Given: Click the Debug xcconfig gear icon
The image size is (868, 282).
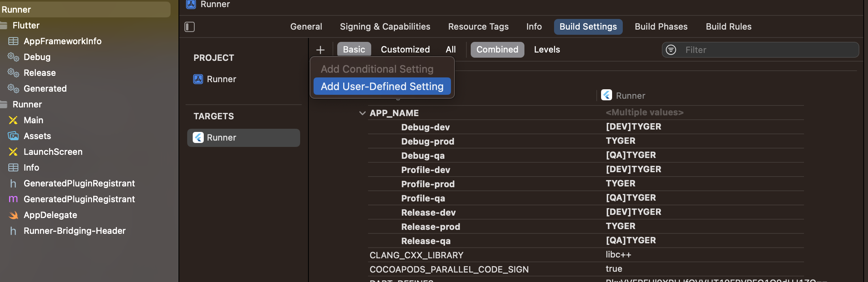Looking at the screenshot, I should point(13,57).
